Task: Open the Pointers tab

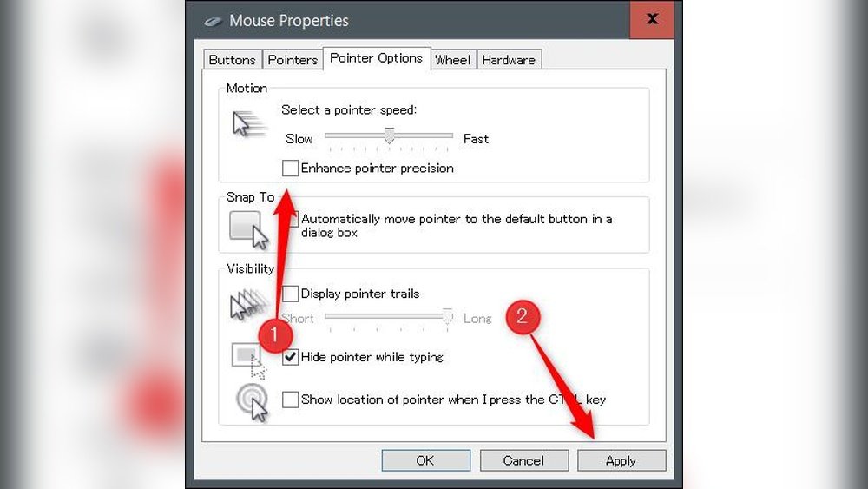Action: (x=293, y=60)
